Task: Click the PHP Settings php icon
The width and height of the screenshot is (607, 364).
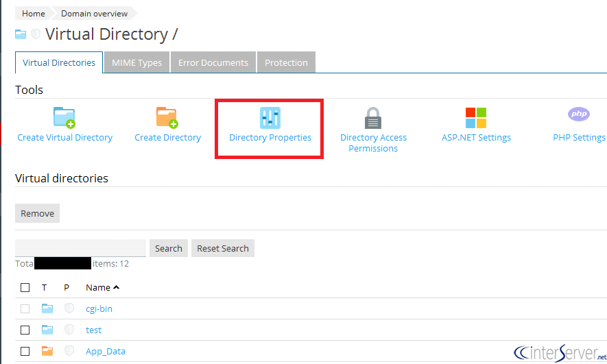Action: click(x=579, y=114)
